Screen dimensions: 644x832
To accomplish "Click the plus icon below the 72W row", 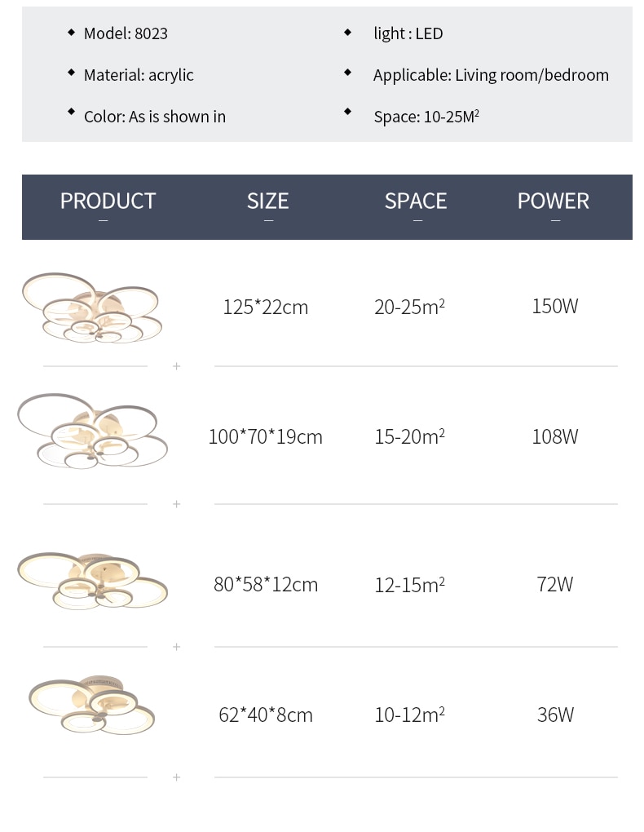I will point(177,647).
